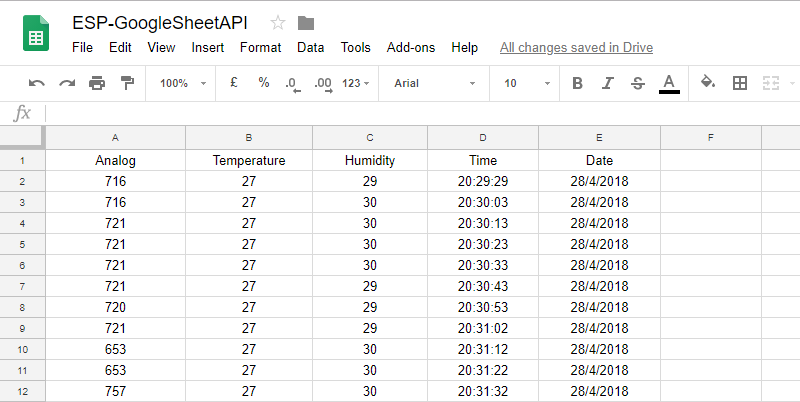This screenshot has height=402, width=800.
Task: Star the ESP-GoogleSheetAPI document
Action: tap(278, 23)
